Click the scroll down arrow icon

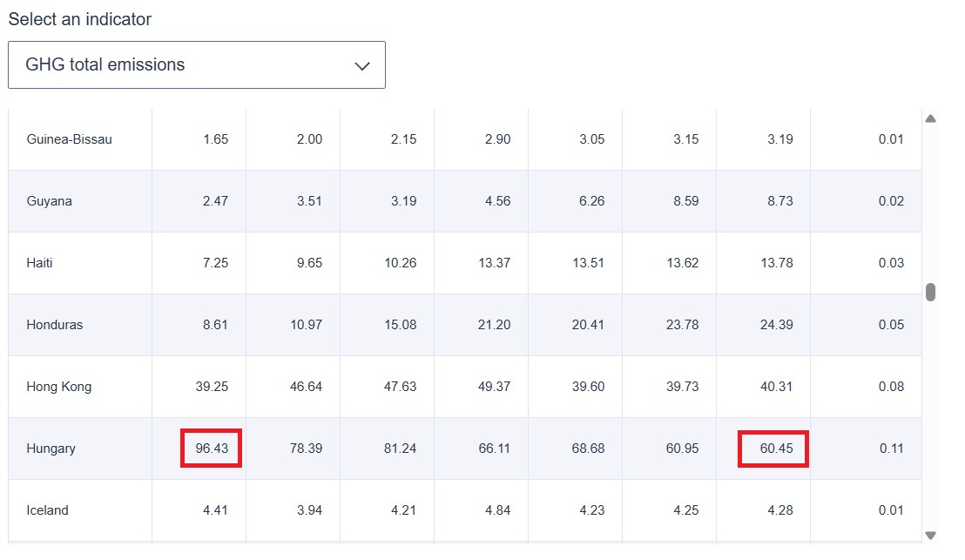click(930, 536)
